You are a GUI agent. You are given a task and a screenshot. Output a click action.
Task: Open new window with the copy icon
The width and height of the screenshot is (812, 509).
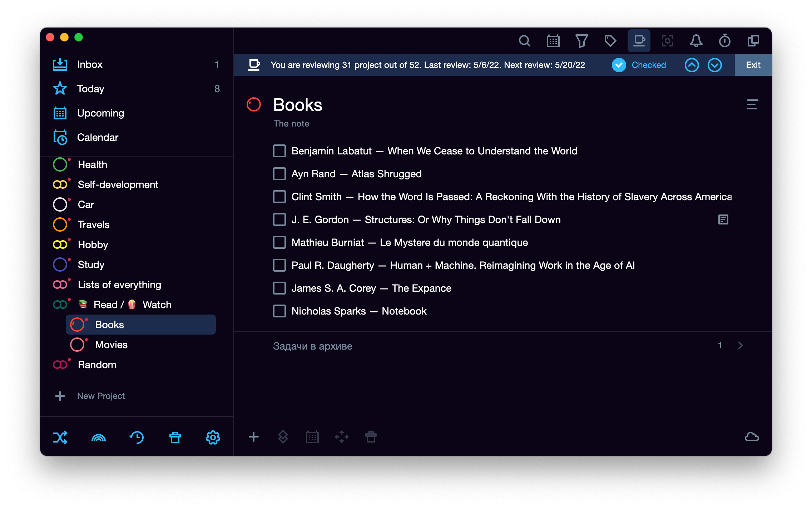[x=753, y=41]
